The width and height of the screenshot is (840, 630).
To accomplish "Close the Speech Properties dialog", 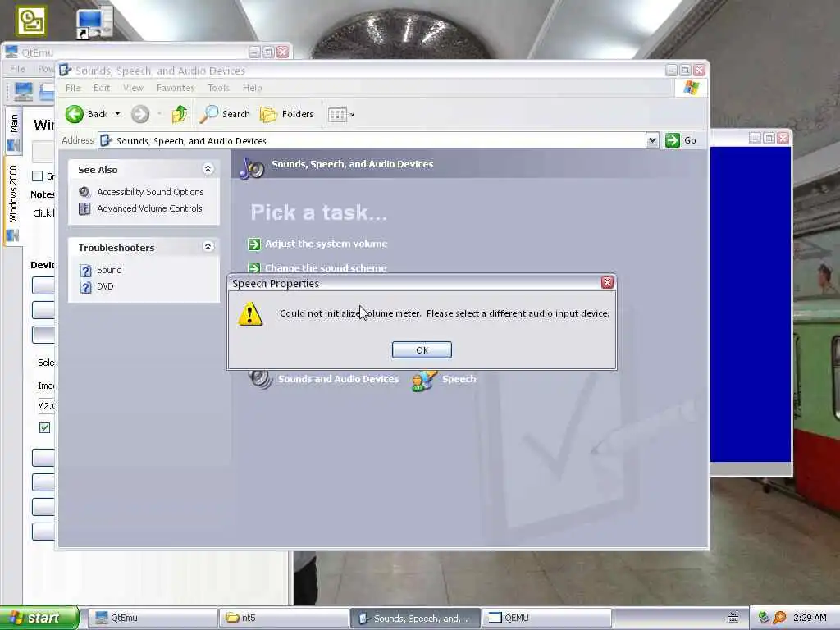I will [x=607, y=282].
